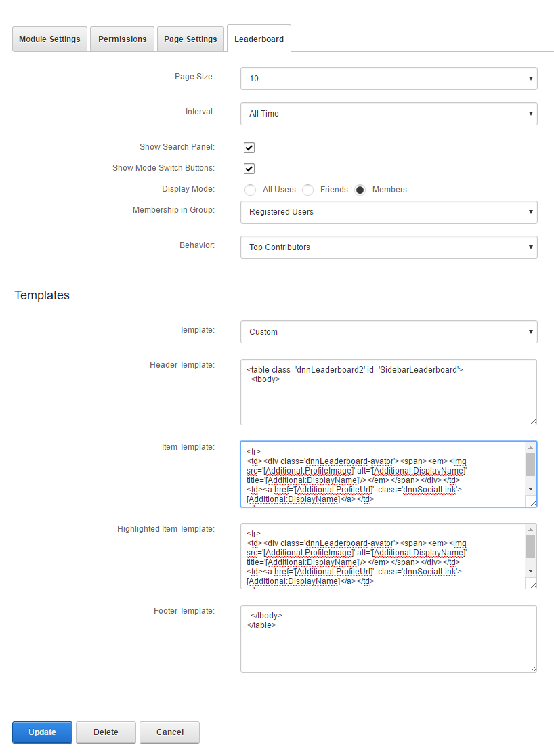Expand the Behavior dropdown
Image resolution: width=554 pixels, height=756 pixels.
coord(389,247)
